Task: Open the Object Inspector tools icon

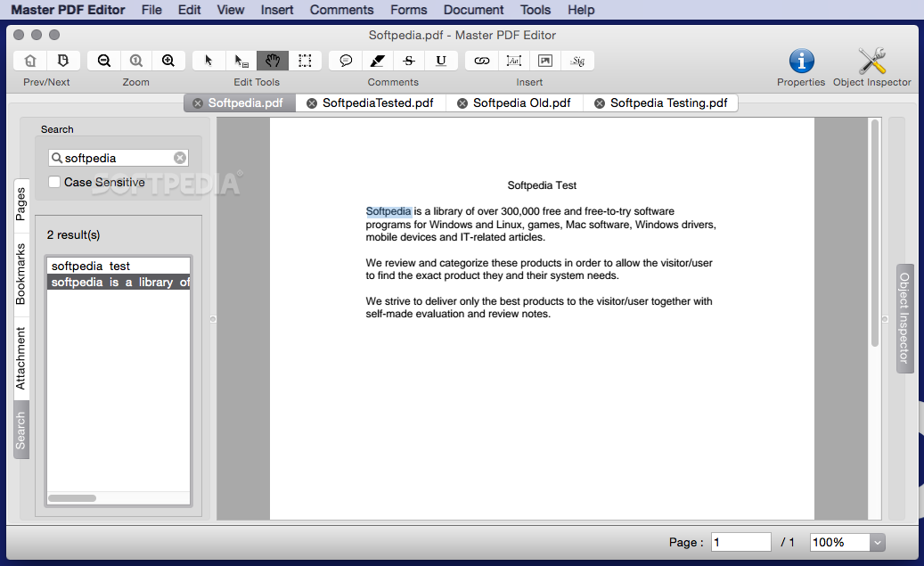Action: 871,61
